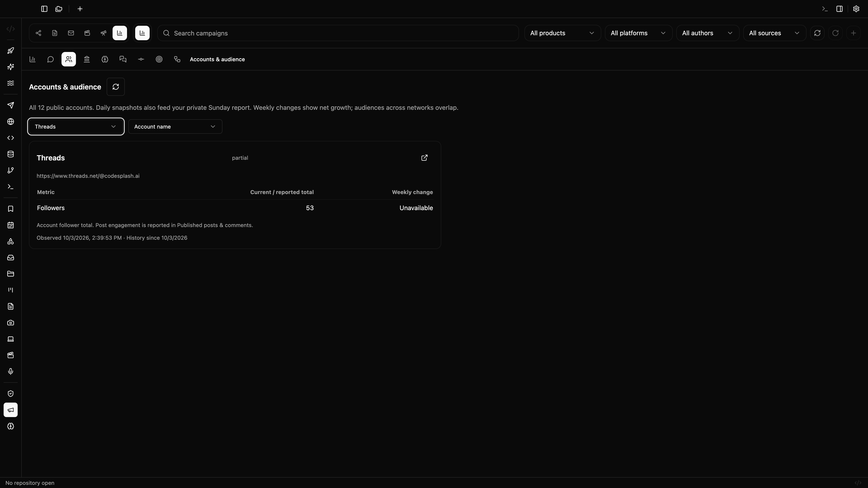The width and height of the screenshot is (868, 488).
Task: Open the camera icon in left sidebar
Action: tap(10, 323)
